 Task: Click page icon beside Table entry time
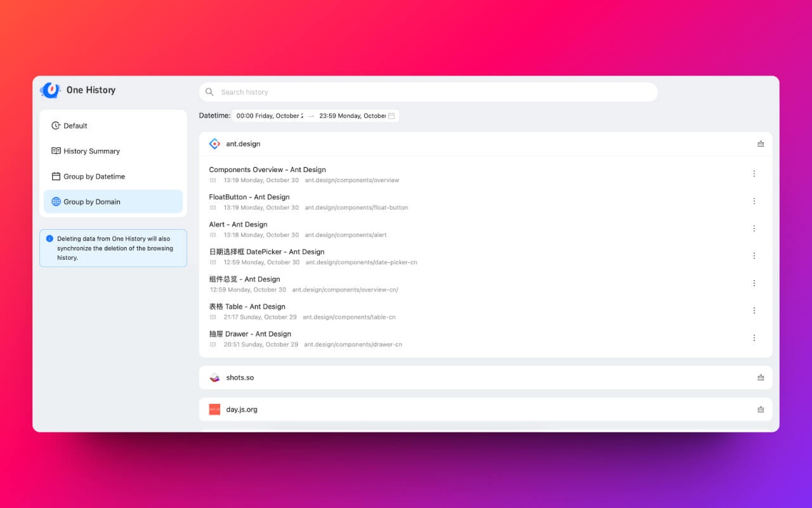pyautogui.click(x=213, y=317)
